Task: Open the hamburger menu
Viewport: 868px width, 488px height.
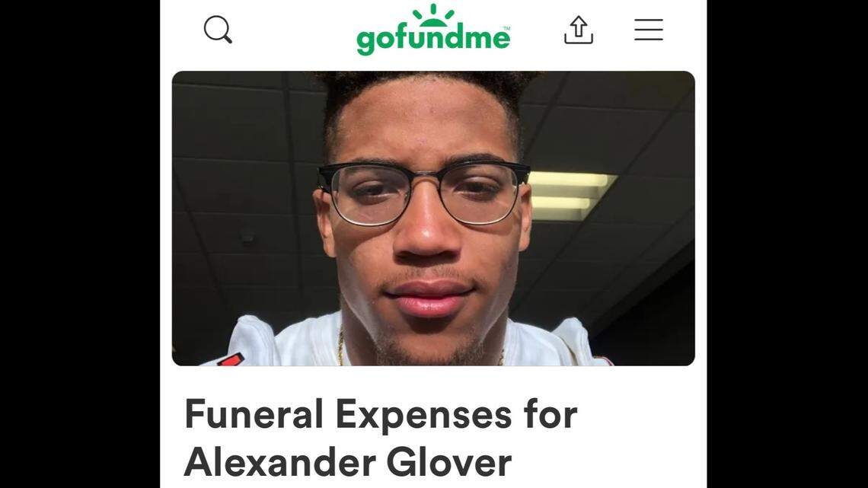Action: [649, 30]
